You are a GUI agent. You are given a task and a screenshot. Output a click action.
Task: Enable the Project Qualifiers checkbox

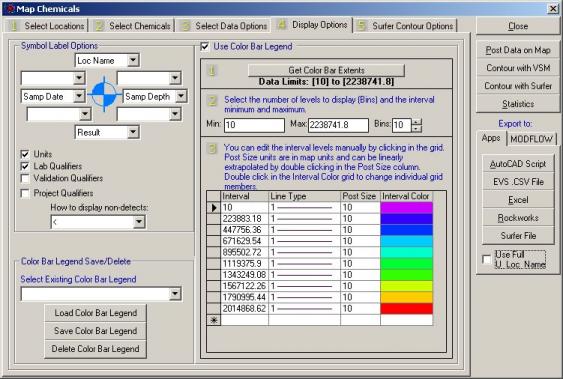pos(25,193)
